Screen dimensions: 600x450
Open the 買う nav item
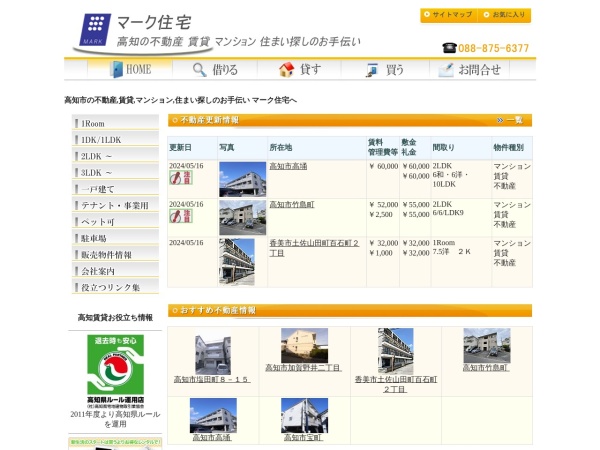(385, 70)
